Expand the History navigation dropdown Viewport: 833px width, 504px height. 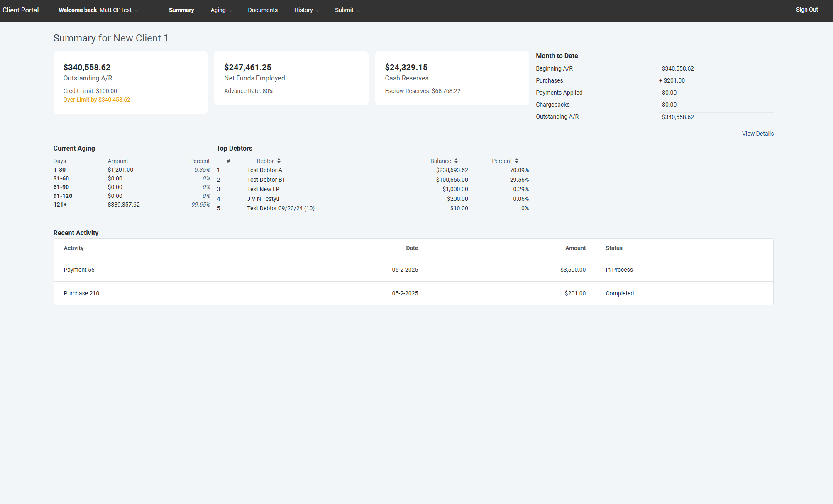318,10
